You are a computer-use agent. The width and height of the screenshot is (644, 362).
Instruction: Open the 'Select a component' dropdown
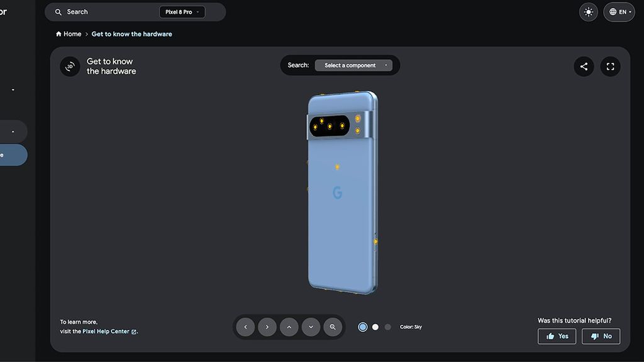(353, 65)
